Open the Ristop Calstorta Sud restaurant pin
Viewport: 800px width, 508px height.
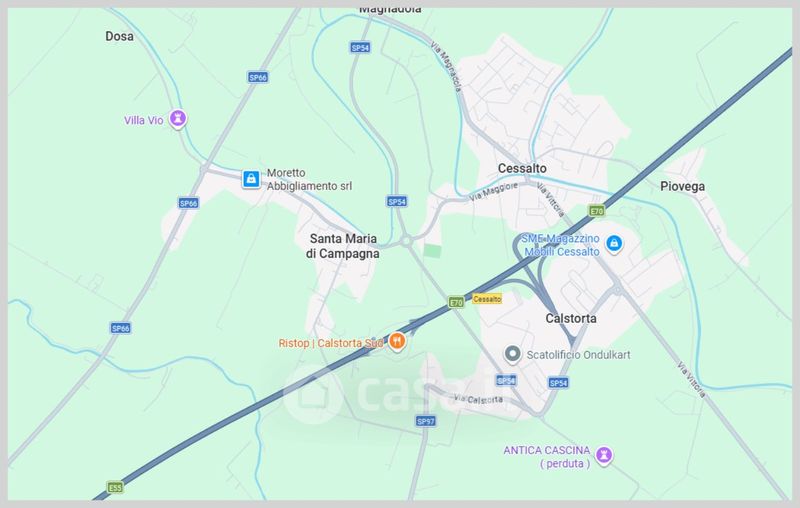[x=397, y=342]
